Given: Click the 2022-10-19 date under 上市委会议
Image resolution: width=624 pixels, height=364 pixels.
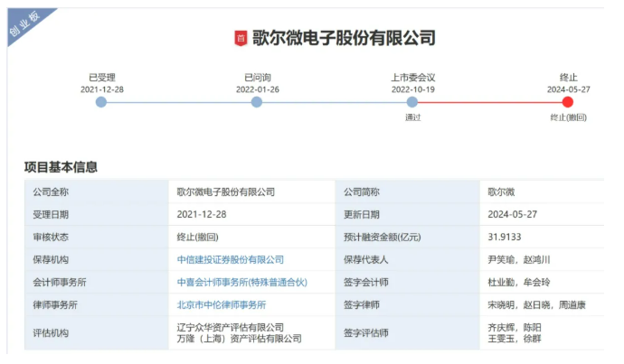Looking at the screenshot, I should [x=413, y=89].
